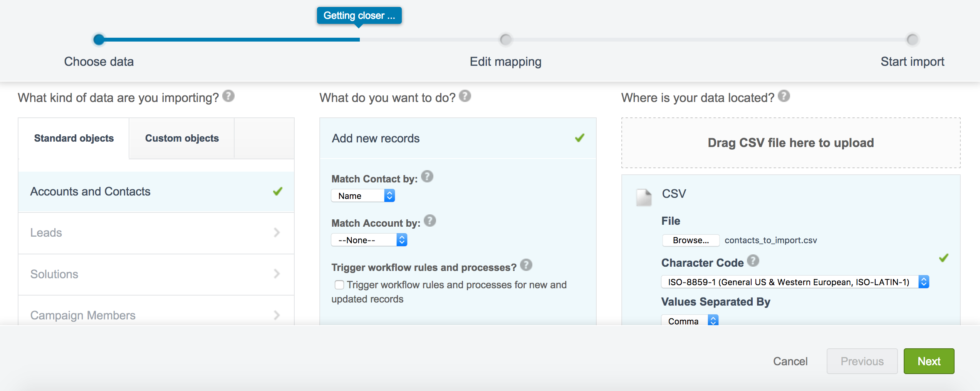Enable Trigger workflow rules checkbox
This screenshot has width=980, height=391.
click(339, 285)
